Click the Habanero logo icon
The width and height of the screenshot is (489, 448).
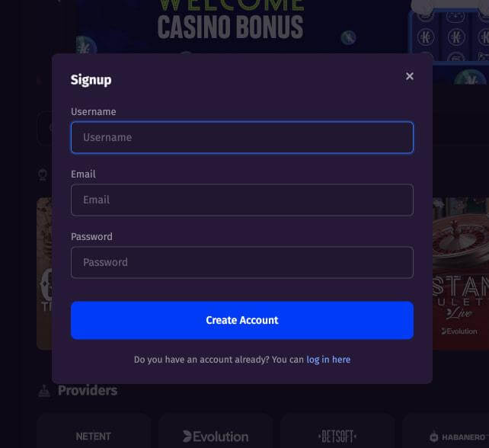[434, 437]
